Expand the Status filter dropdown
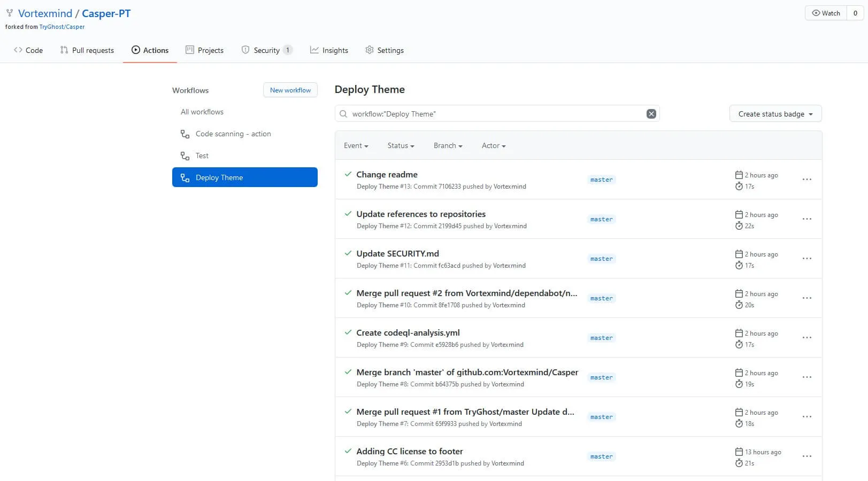868x481 pixels. coord(401,146)
